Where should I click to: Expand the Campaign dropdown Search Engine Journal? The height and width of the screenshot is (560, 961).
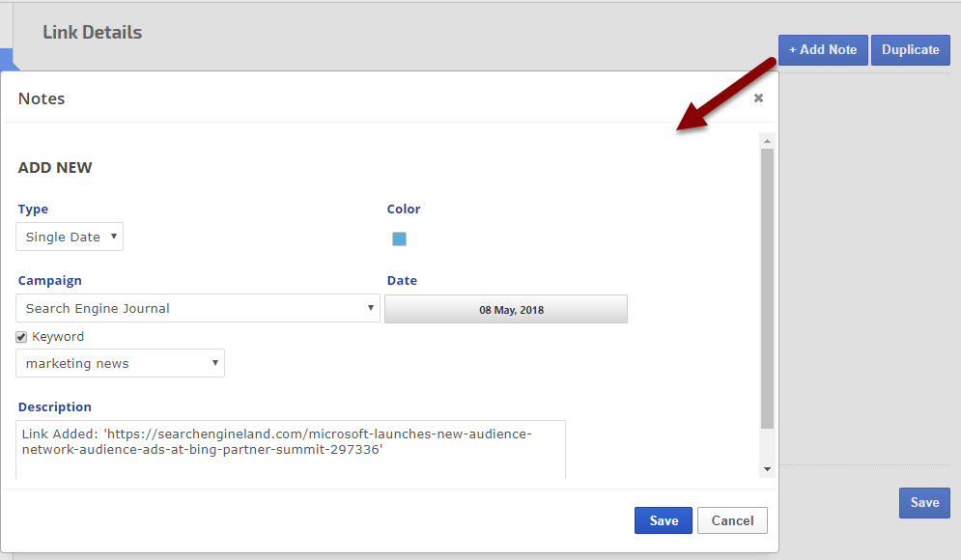(198, 309)
